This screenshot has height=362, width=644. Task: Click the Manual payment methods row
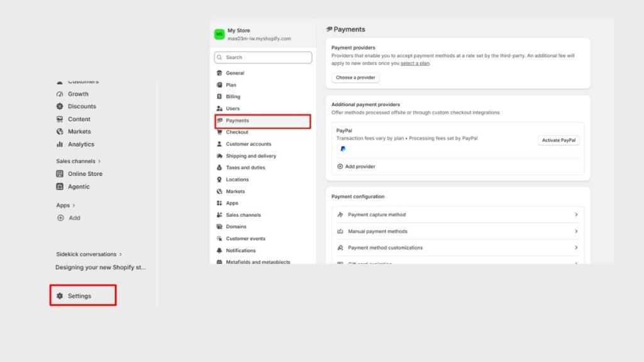(458, 231)
